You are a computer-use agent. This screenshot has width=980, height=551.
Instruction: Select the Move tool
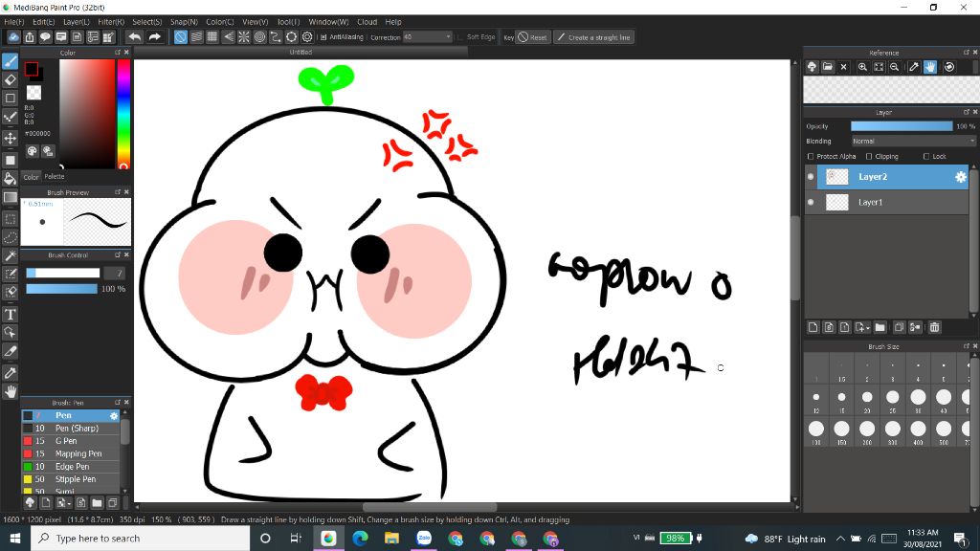click(10, 138)
